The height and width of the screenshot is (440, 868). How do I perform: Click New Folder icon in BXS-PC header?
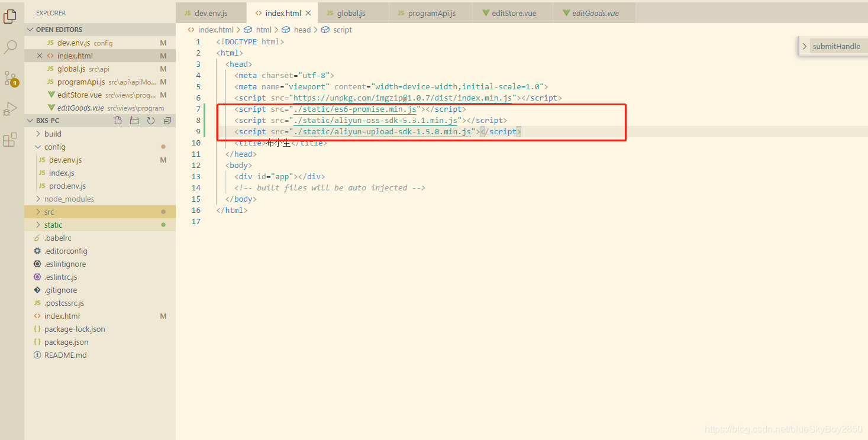coord(134,121)
